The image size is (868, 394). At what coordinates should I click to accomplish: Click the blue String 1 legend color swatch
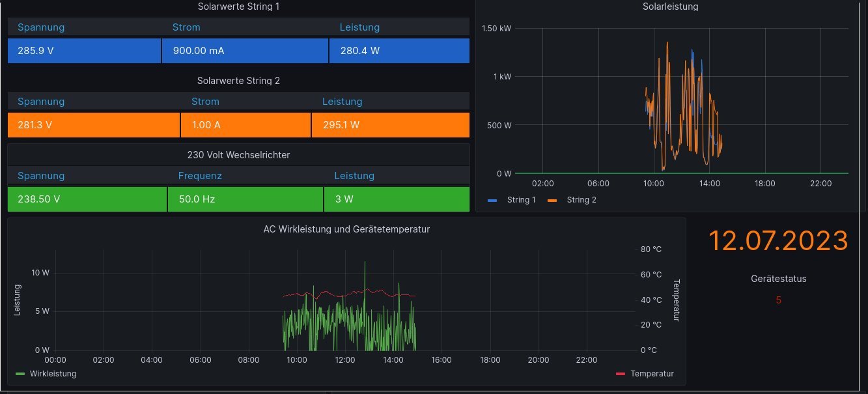pyautogui.click(x=492, y=200)
